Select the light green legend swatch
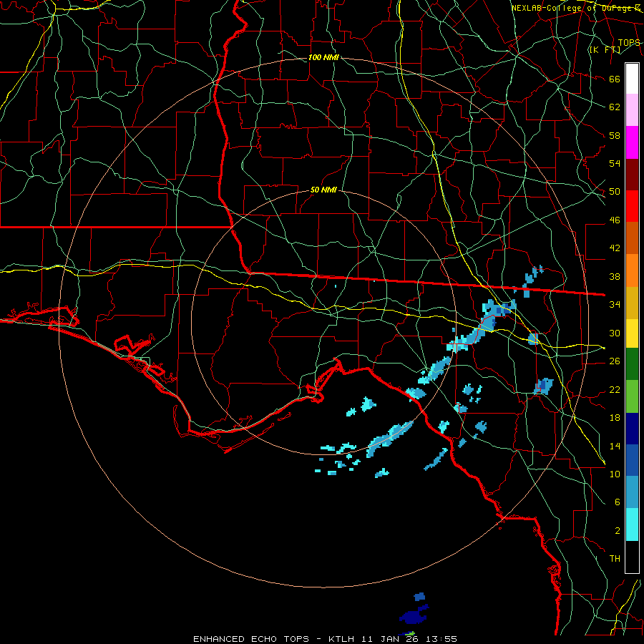 pyautogui.click(x=632, y=396)
